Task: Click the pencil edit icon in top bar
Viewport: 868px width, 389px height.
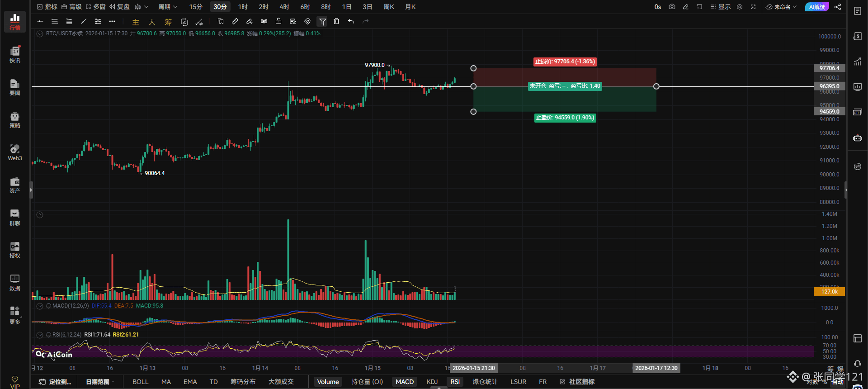Action: [x=686, y=7]
